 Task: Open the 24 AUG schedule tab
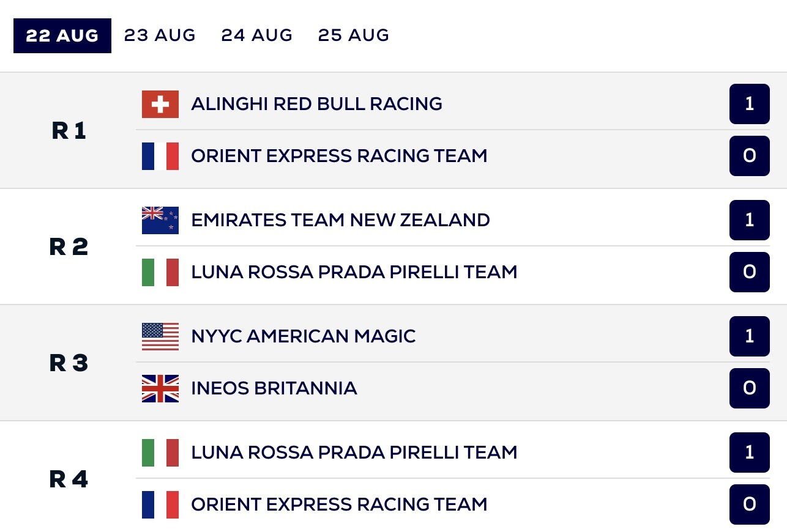[x=257, y=35]
